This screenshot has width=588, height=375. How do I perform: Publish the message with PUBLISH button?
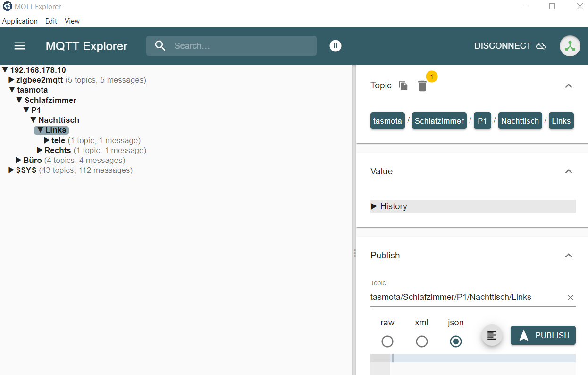click(543, 335)
